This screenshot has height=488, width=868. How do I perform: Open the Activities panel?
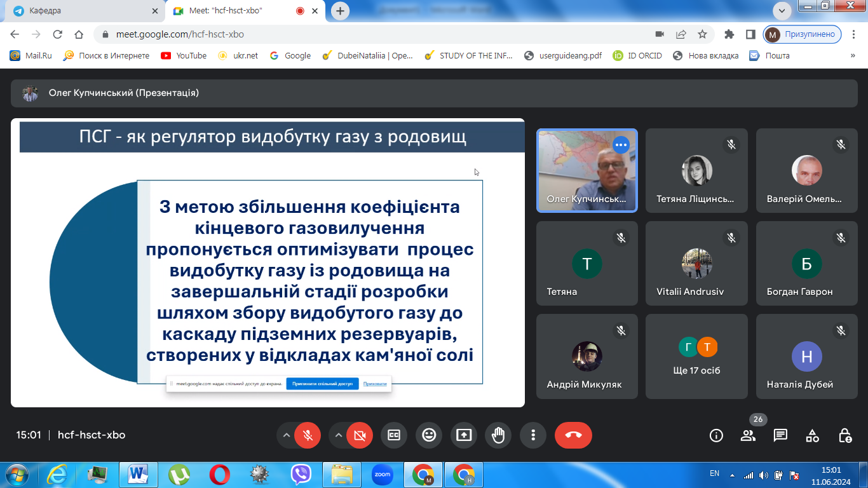(812, 435)
